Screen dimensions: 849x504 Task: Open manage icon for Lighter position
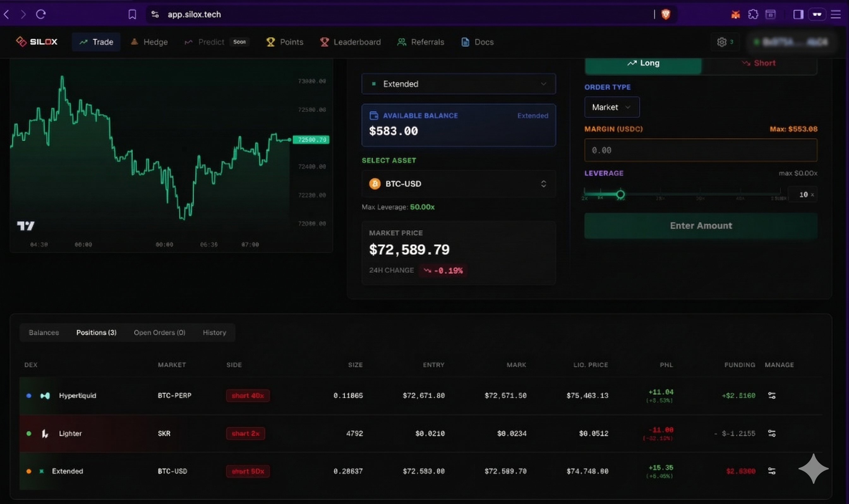tap(772, 433)
